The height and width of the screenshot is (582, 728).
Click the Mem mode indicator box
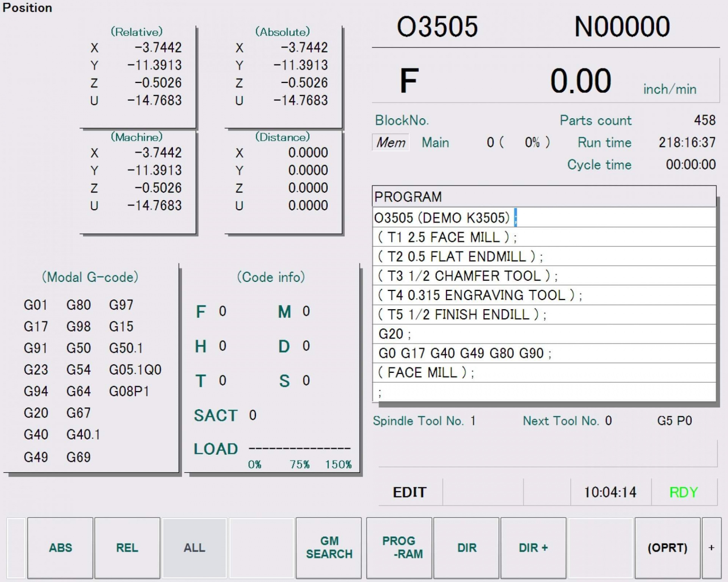coord(391,142)
